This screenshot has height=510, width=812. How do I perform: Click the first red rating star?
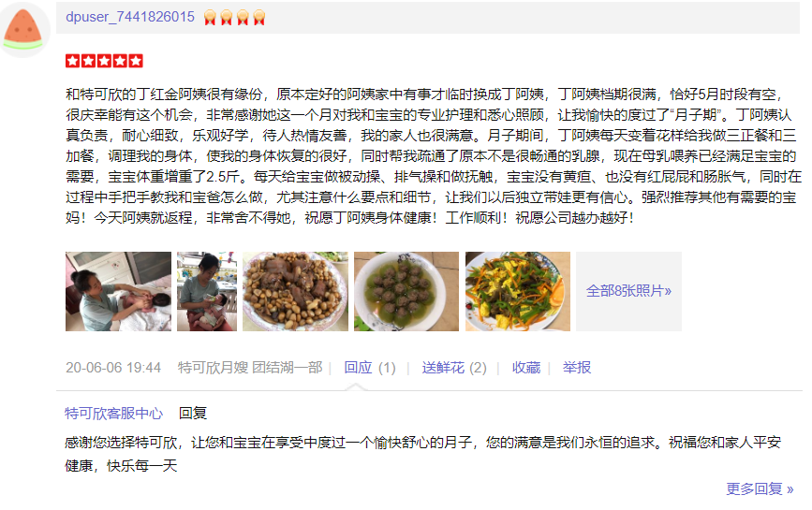(x=72, y=61)
